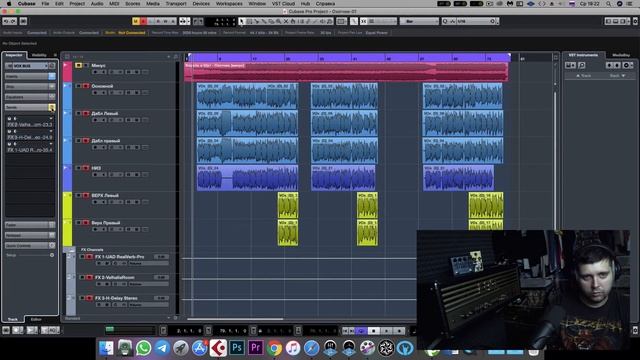Select the Zoom magnifier tool in toolbar
Screen dimensions: 640x360
pyautogui.click(x=278, y=21)
